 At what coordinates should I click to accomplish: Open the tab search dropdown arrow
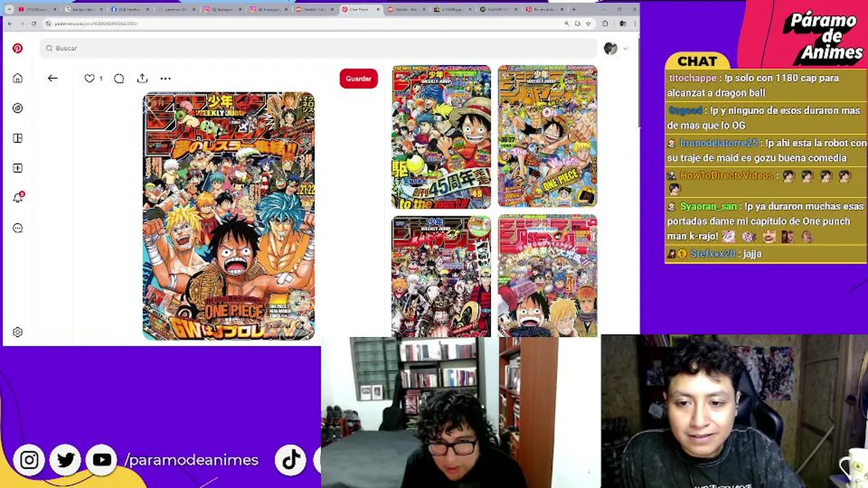(9, 9)
